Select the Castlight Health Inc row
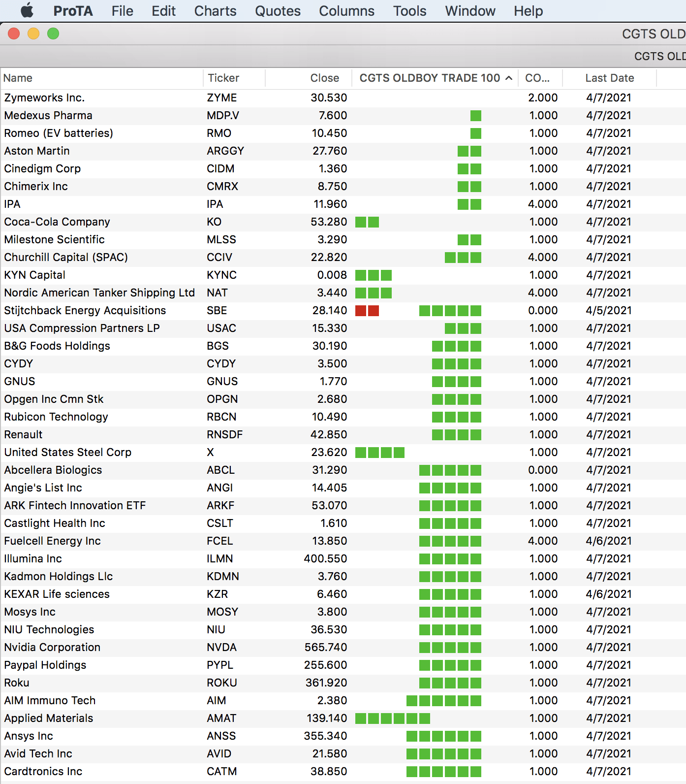The width and height of the screenshot is (686, 784). (x=343, y=523)
